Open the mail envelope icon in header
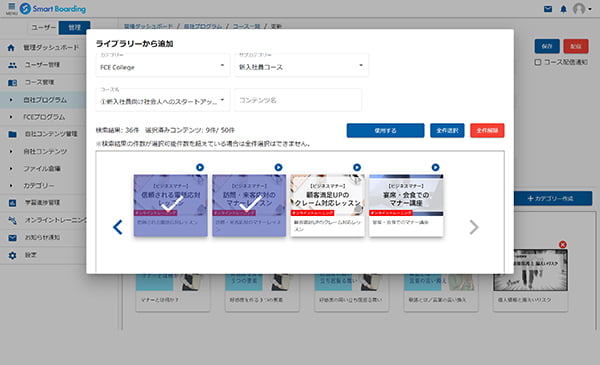 (548, 8)
